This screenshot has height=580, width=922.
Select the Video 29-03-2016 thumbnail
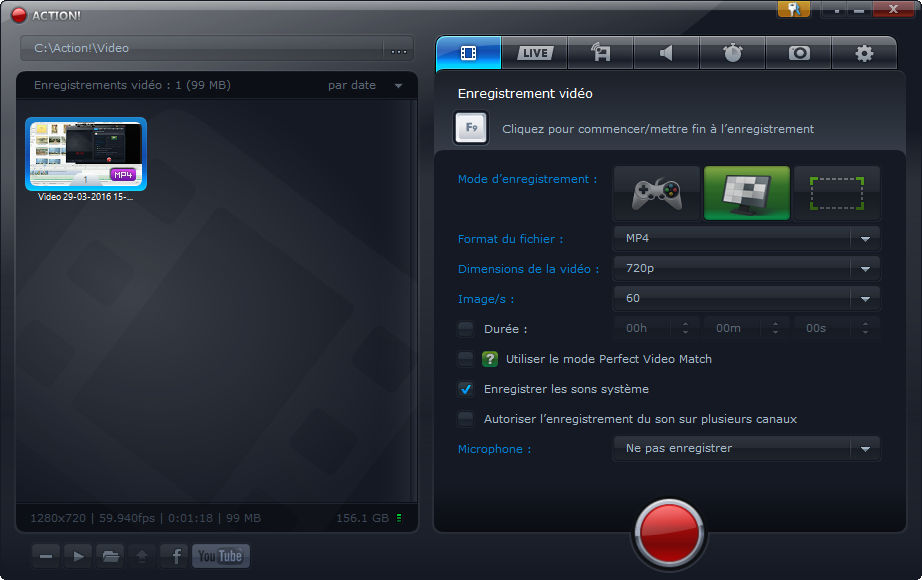coord(86,154)
